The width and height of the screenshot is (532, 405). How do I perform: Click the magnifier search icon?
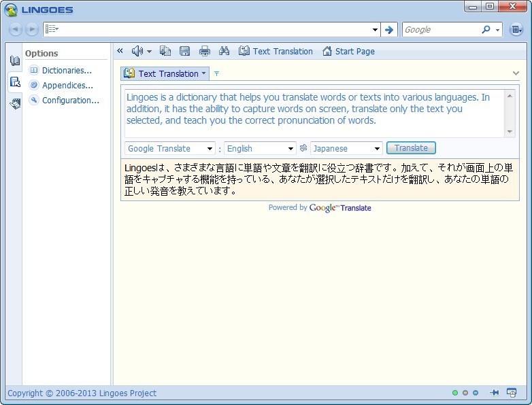pos(486,30)
